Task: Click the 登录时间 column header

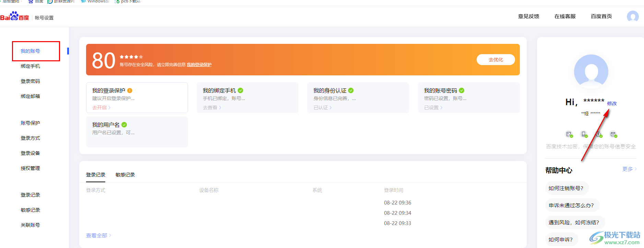Action: pos(394,190)
